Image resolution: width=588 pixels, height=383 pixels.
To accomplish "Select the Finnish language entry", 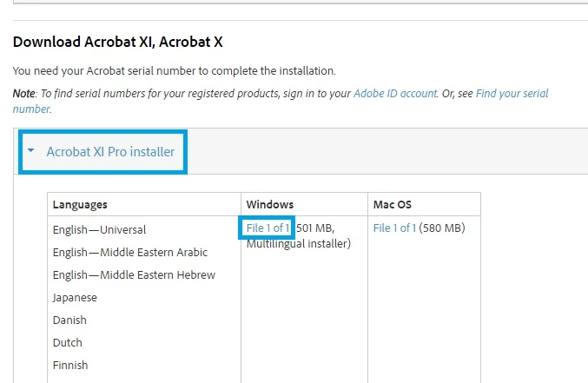I will [x=70, y=365].
